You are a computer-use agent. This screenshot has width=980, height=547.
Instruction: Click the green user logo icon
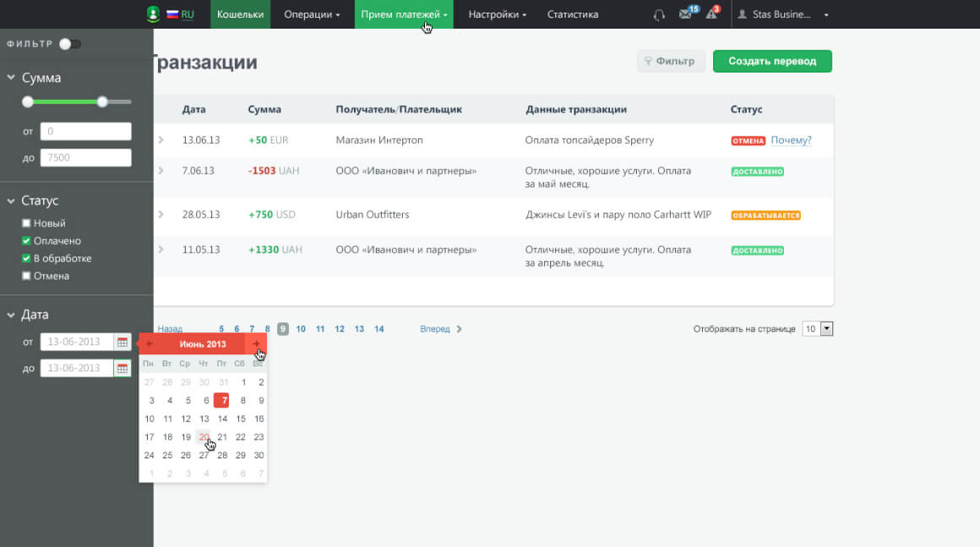152,14
